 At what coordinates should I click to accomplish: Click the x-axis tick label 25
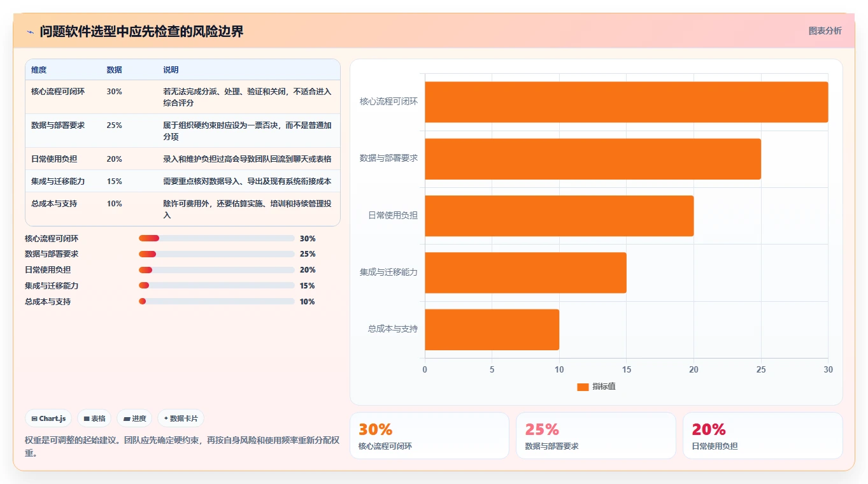pos(761,369)
